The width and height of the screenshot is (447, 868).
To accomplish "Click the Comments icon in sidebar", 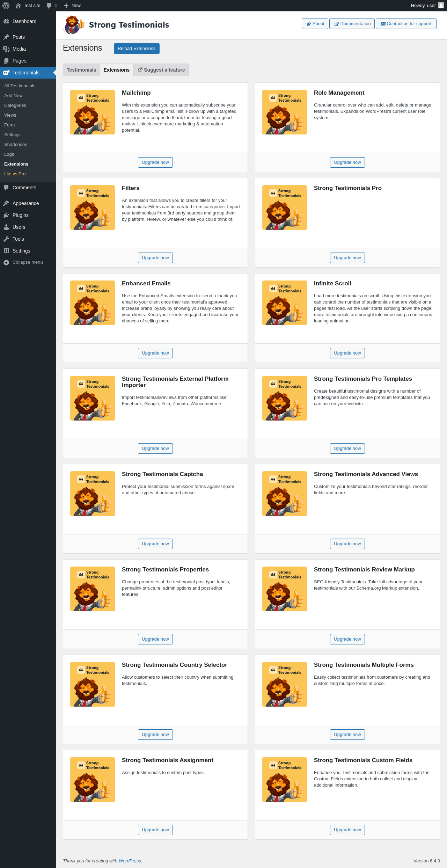I will tap(6, 188).
